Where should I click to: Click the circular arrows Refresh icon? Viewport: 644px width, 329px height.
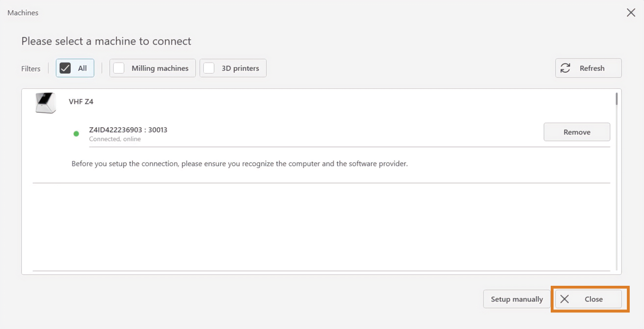(x=565, y=68)
